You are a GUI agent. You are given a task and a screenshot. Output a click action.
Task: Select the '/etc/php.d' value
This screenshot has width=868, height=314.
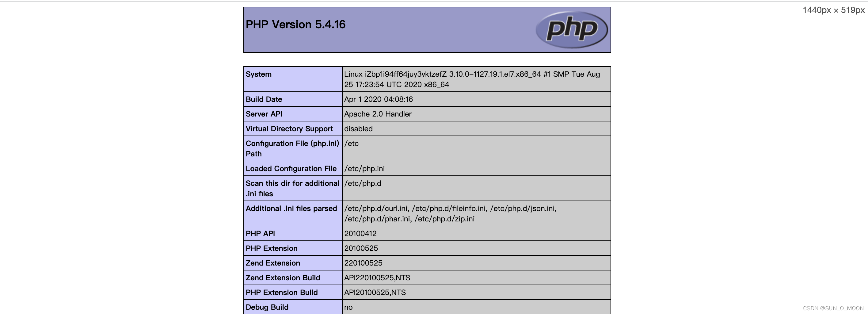pos(363,183)
